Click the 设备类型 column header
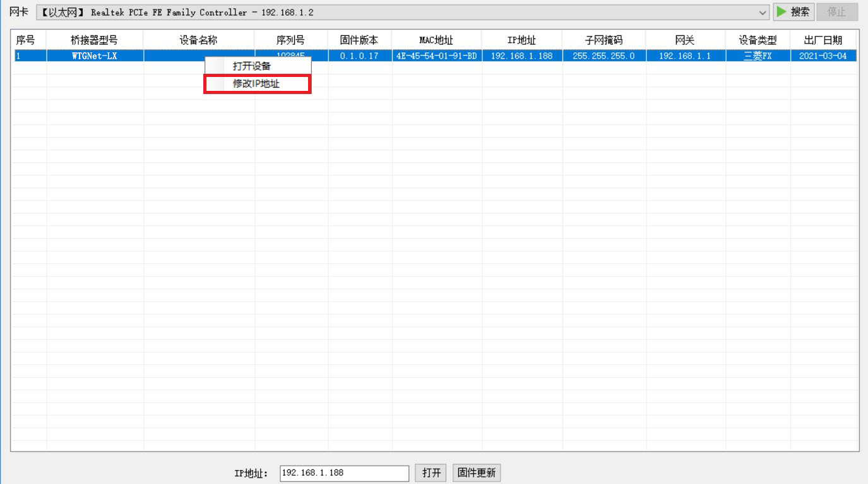 pyautogui.click(x=758, y=40)
